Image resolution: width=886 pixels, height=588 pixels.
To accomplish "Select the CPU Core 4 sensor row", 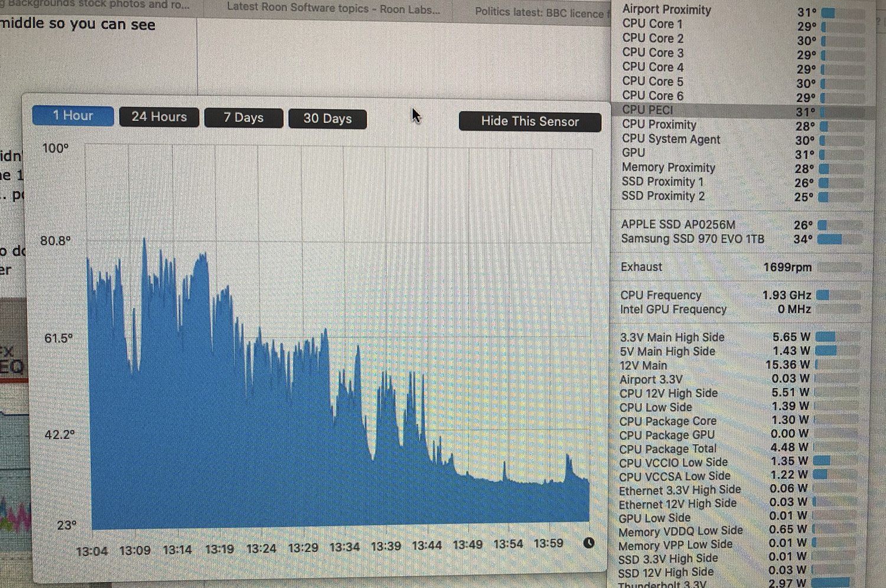I will click(742, 67).
